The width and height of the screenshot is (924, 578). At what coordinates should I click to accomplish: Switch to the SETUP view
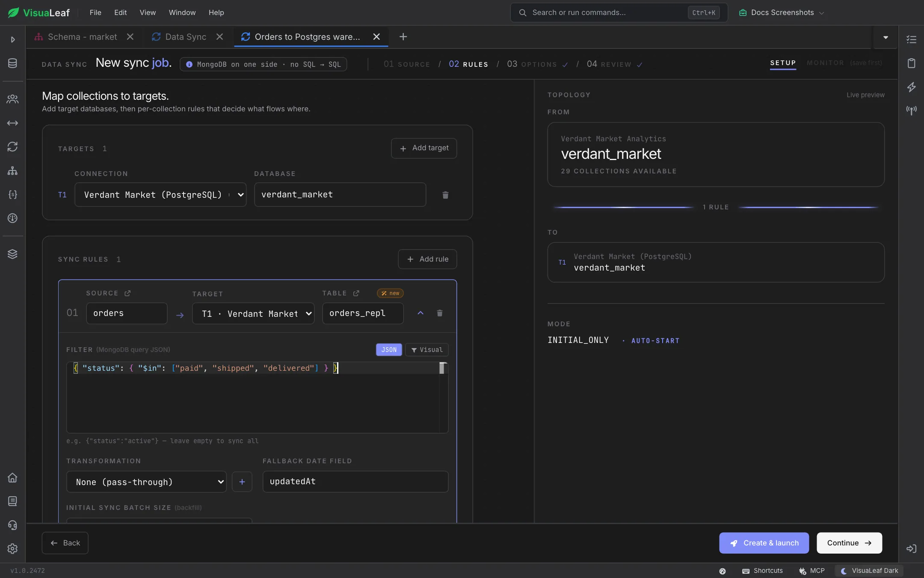(x=783, y=63)
